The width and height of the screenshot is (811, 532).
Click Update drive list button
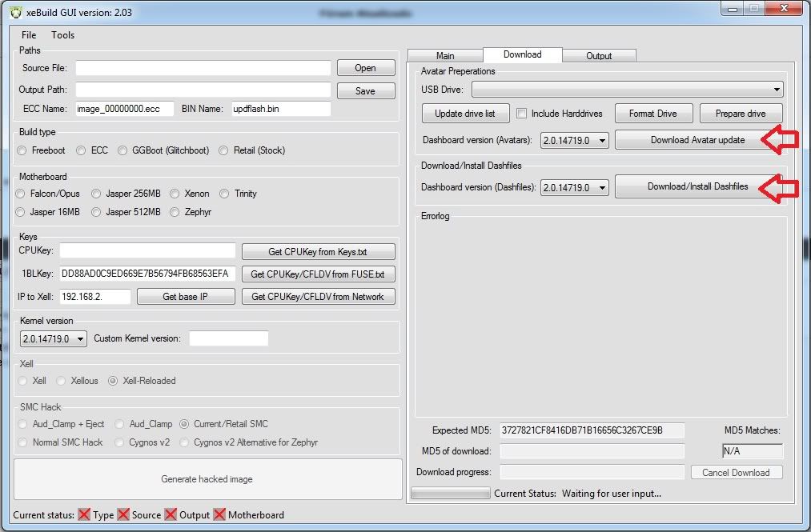click(465, 114)
